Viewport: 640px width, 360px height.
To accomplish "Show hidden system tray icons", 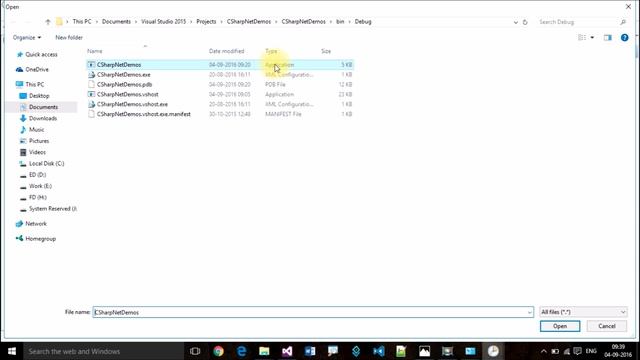I will [544, 351].
